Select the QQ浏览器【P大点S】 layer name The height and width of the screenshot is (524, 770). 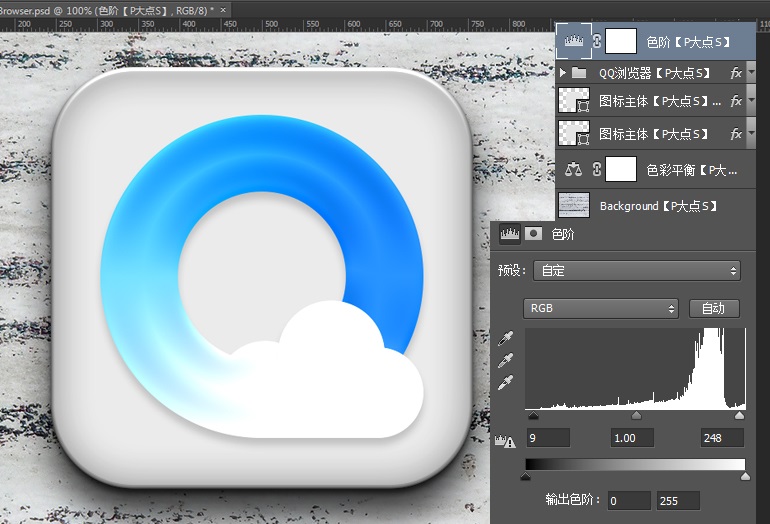[654, 74]
